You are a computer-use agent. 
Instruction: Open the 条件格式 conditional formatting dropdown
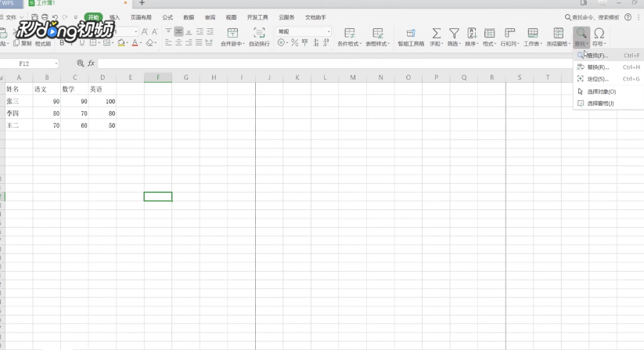click(x=349, y=37)
